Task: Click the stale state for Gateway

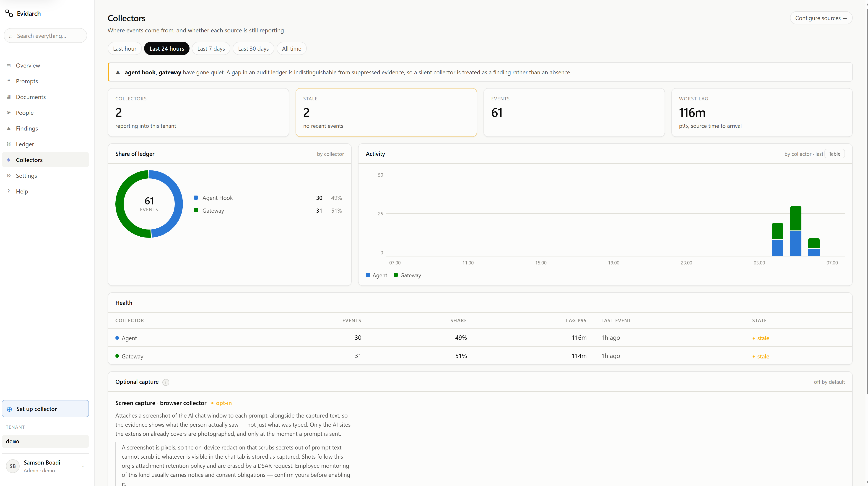Action: [x=761, y=356]
